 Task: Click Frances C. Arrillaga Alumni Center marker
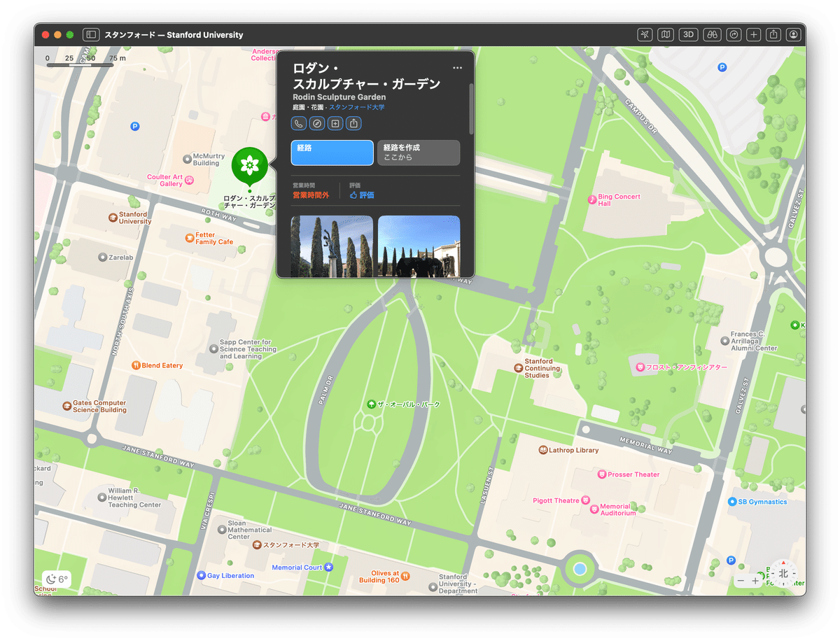coord(724,341)
